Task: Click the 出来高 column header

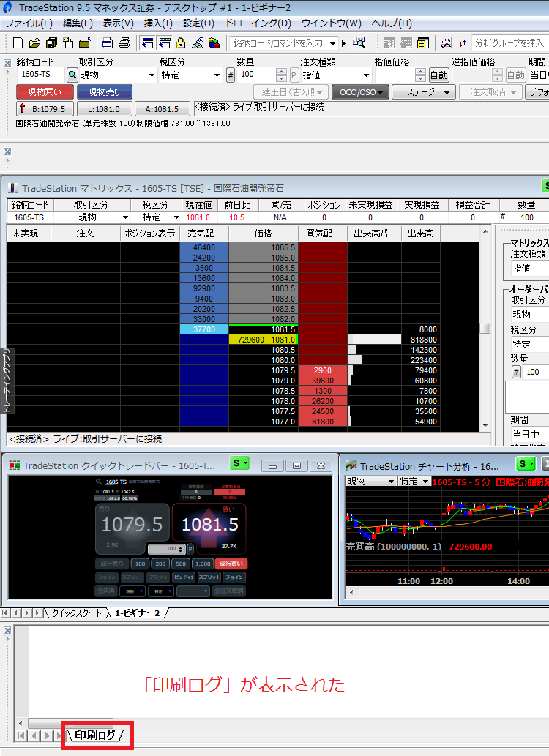Action: point(421,233)
